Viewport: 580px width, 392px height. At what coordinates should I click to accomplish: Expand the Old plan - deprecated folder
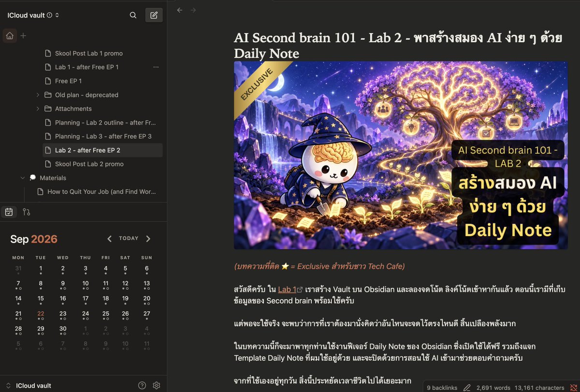(38, 95)
